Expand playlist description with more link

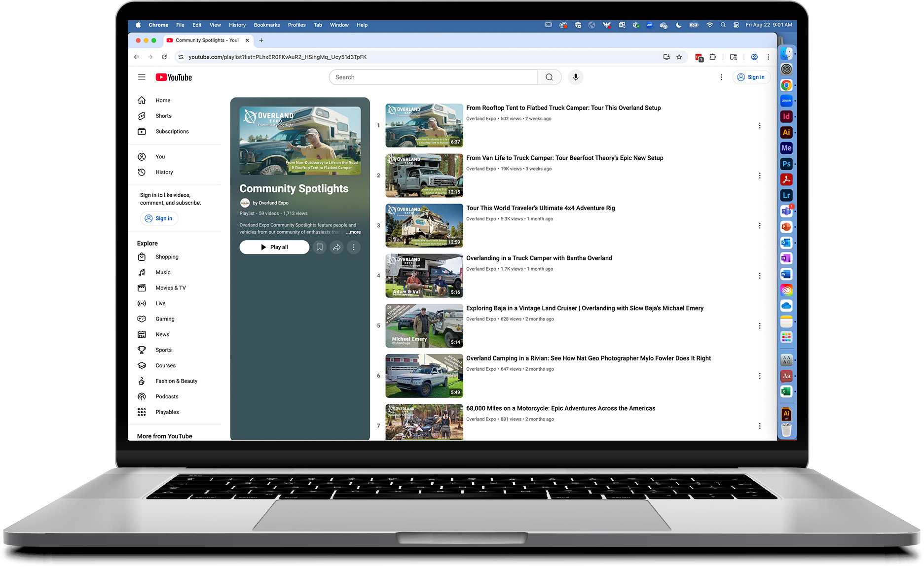(x=353, y=232)
